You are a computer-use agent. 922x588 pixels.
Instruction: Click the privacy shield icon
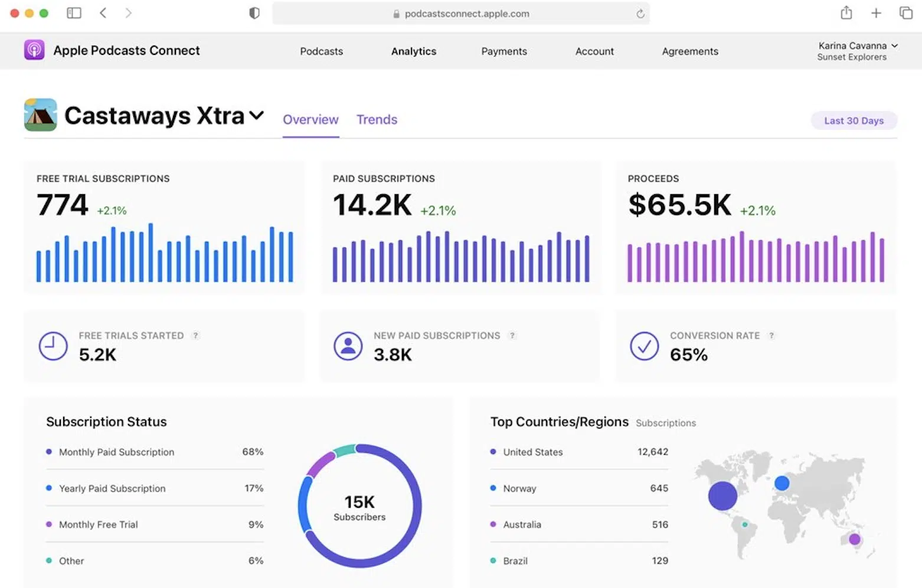tap(254, 13)
